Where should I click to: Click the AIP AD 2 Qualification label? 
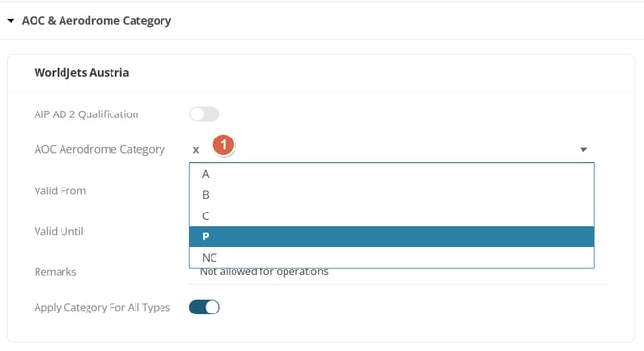pyautogui.click(x=87, y=114)
